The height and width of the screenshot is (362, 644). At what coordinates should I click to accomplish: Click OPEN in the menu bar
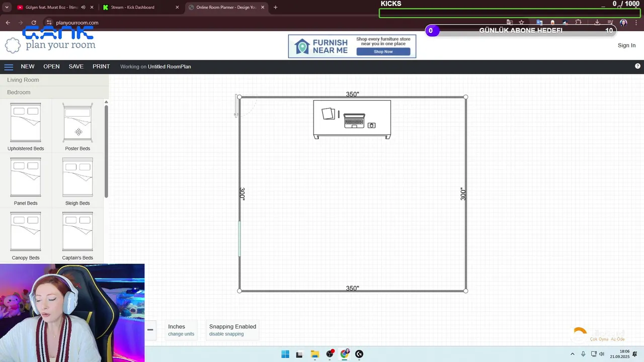pyautogui.click(x=51, y=66)
